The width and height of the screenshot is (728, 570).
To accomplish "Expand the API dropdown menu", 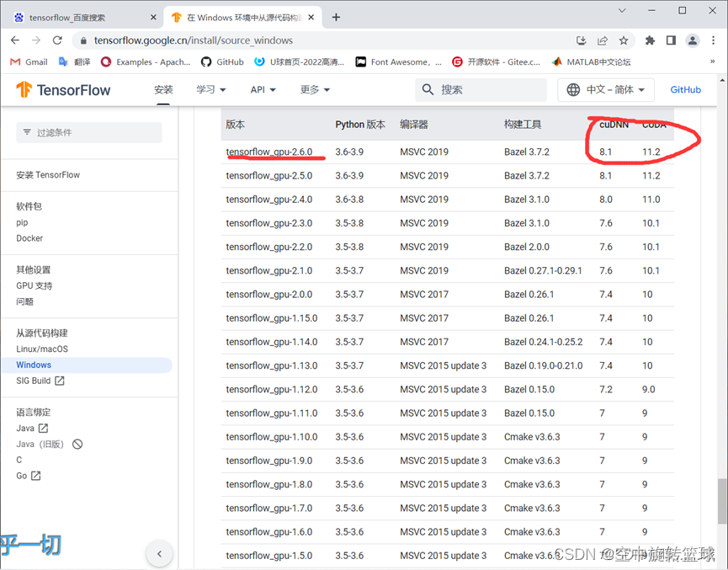I will [x=263, y=89].
